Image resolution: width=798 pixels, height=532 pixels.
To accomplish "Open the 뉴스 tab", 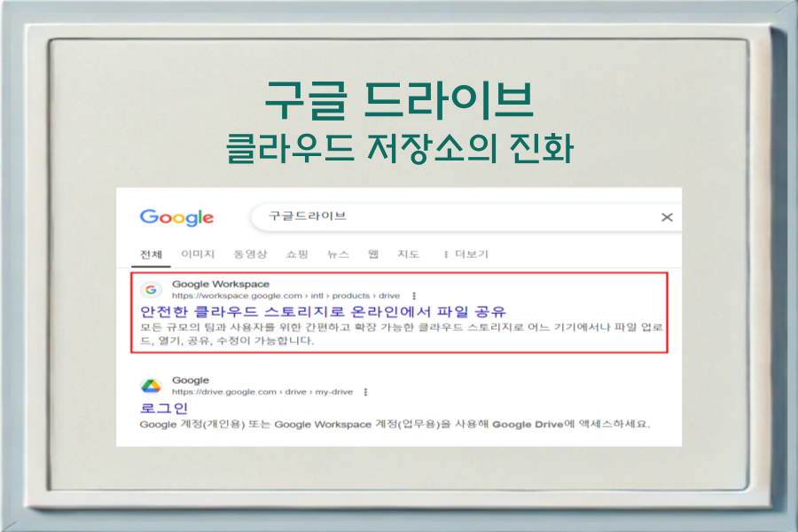I will [x=338, y=254].
